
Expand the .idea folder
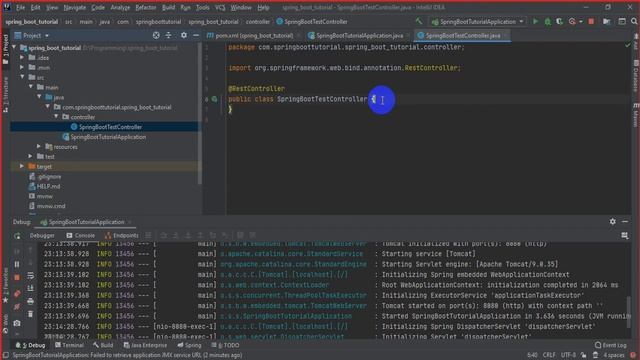pos(22,58)
